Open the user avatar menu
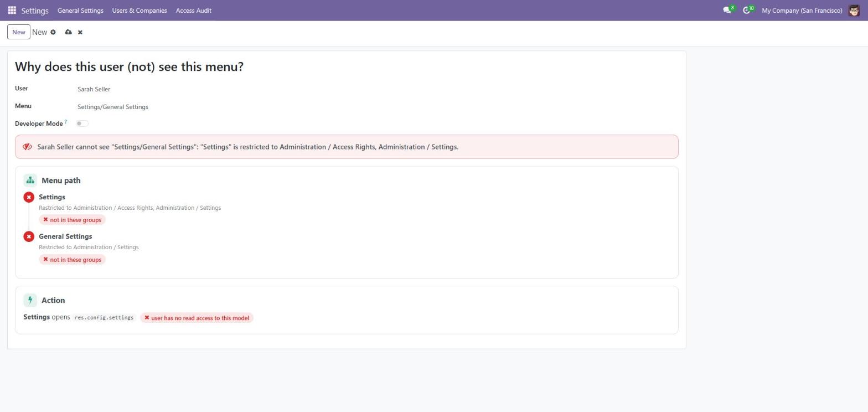This screenshot has width=868, height=412. (854, 11)
